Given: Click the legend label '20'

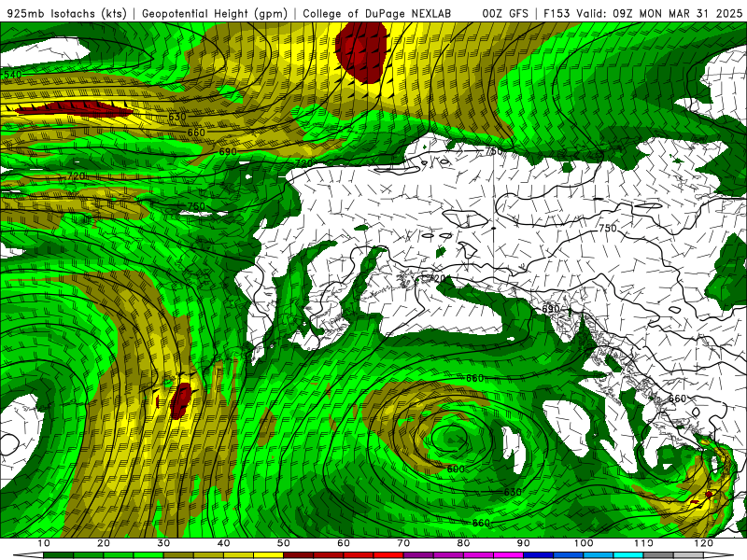Looking at the screenshot, I should pyautogui.click(x=104, y=543).
